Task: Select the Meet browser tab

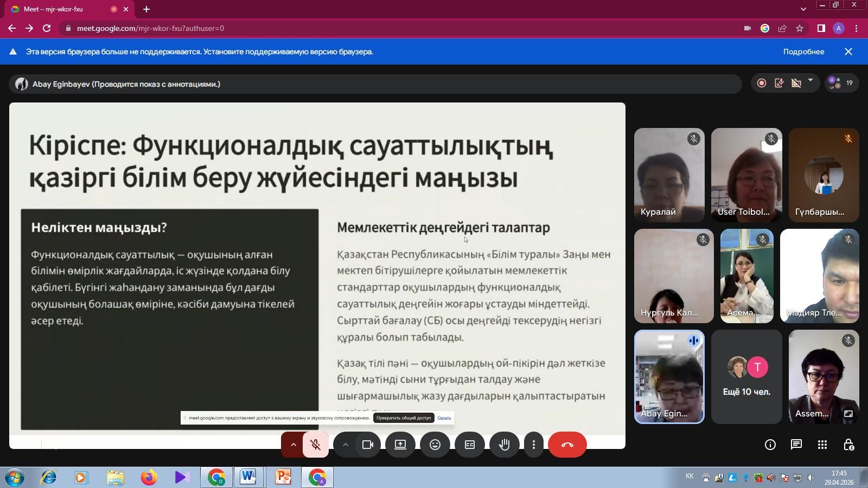Action: click(60, 9)
